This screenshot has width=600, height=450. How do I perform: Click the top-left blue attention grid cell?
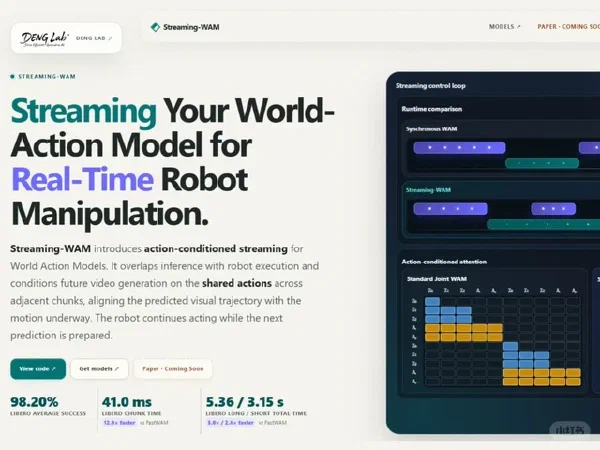point(432,301)
